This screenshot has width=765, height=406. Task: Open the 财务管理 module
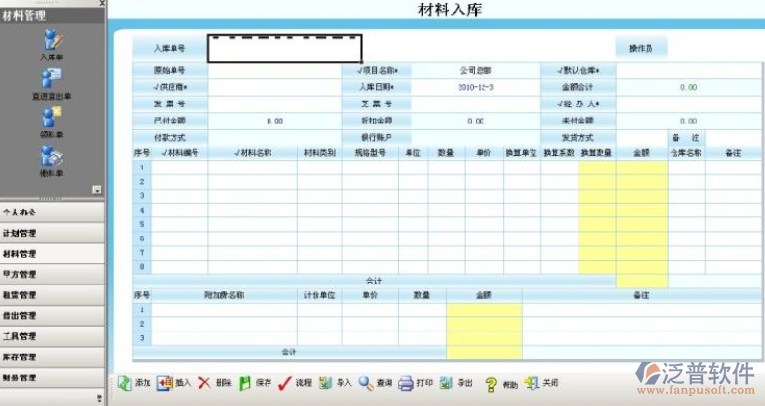click(52, 378)
